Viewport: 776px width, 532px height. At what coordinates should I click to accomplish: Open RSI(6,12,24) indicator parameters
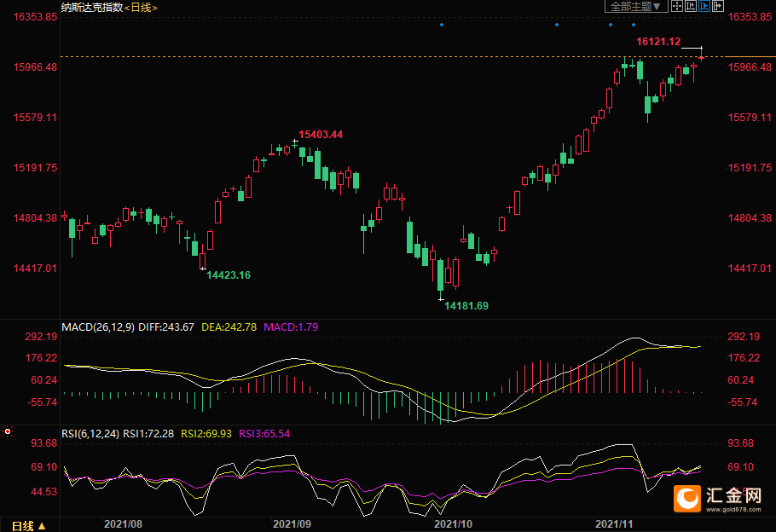[x=90, y=433]
